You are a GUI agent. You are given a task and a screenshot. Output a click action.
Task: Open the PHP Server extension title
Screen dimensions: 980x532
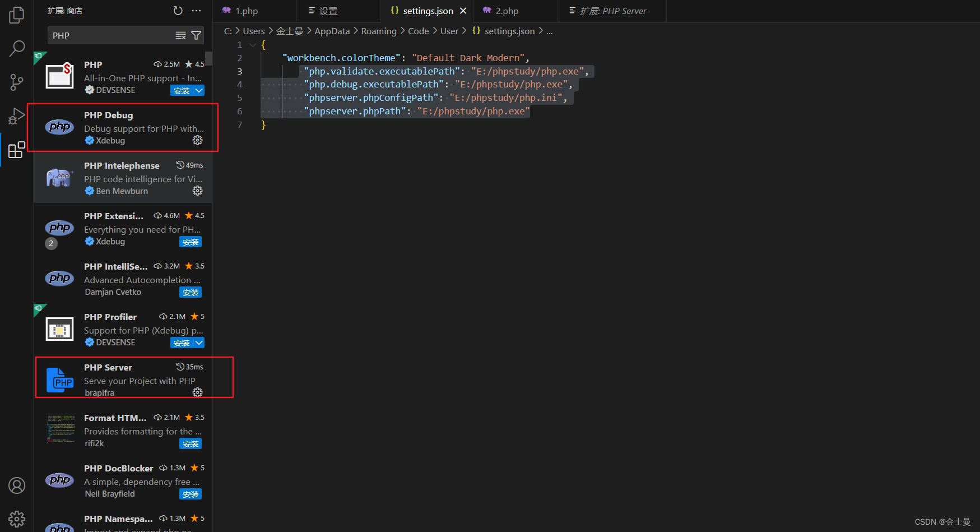pos(108,367)
